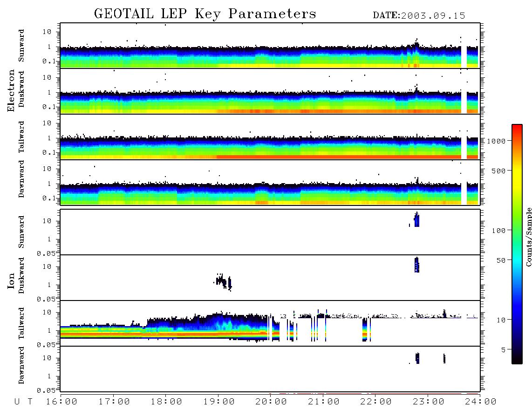This screenshot has height=410, width=532.
Task: Click the '23:00' time tick label
Action: click(x=429, y=402)
